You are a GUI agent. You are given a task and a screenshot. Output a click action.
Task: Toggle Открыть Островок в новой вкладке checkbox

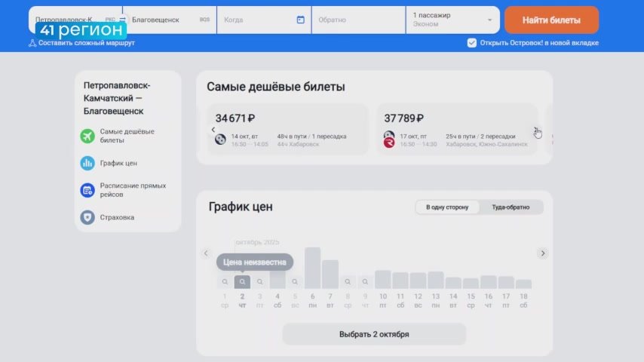(472, 43)
